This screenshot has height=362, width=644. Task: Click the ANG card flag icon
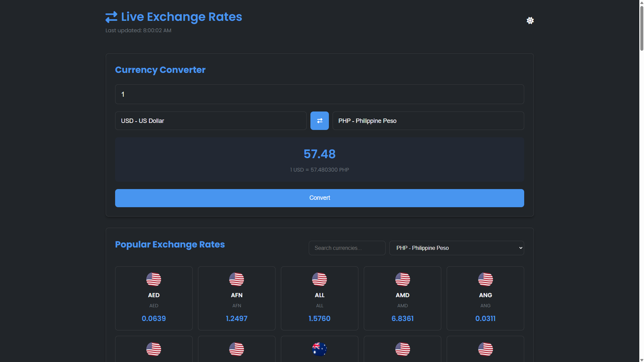485,279
